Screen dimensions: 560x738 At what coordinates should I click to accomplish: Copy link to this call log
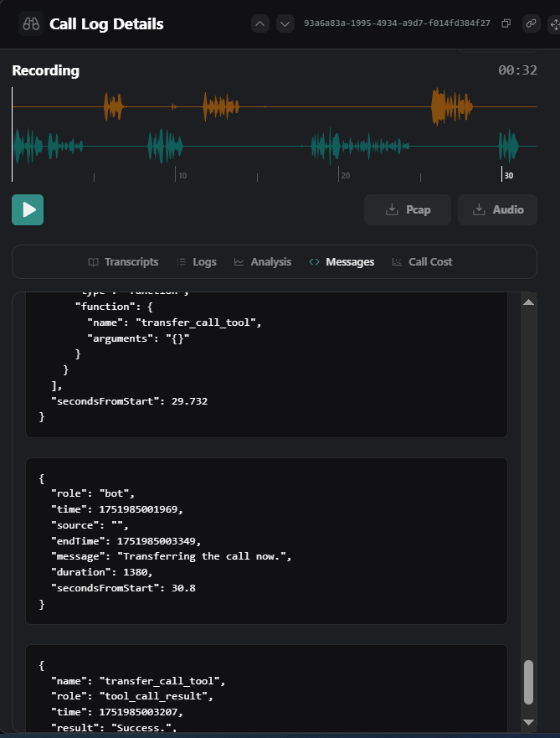tap(531, 23)
